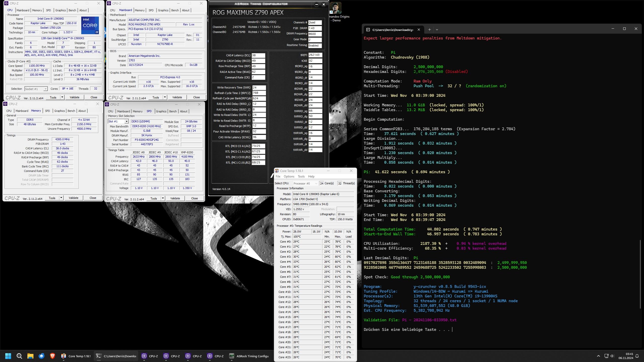Image resolution: width=644 pixels, height=362 pixels.
Task: Open File Explorer from taskbar
Action: 30,356
